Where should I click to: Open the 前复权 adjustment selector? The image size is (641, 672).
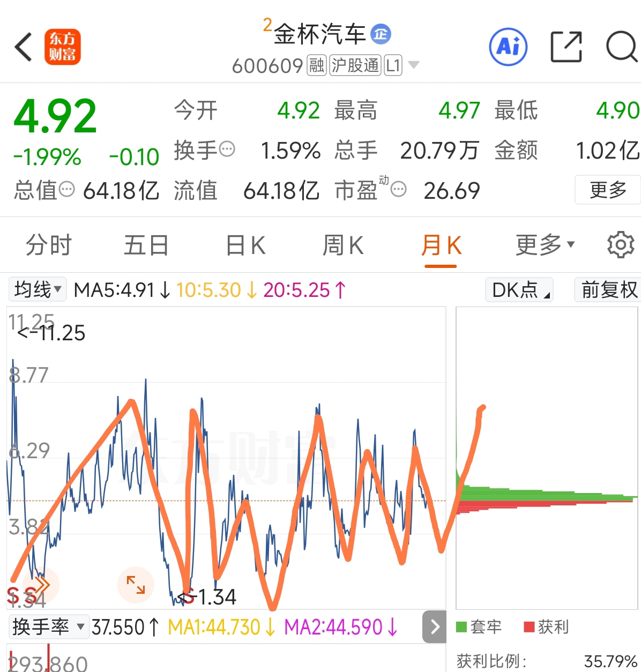coord(608,289)
